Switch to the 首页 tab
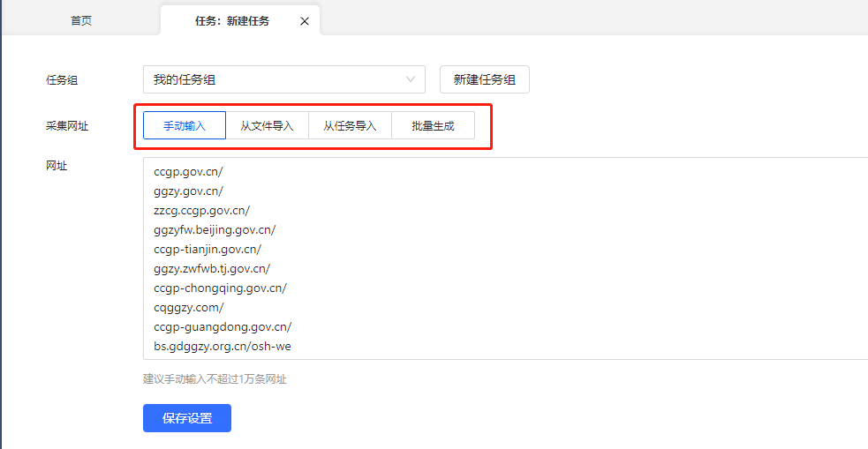This screenshot has width=868, height=449. pos(81,21)
